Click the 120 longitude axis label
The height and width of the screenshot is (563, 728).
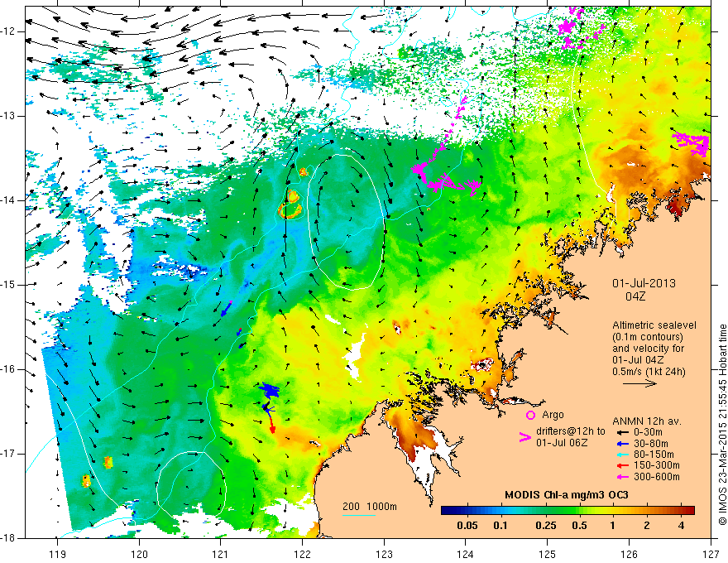point(139,554)
